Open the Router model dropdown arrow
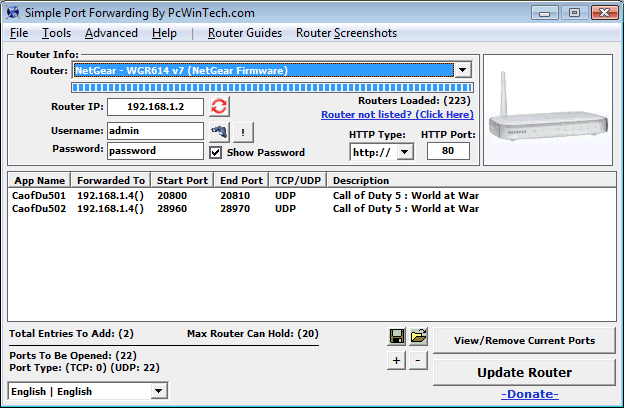The width and height of the screenshot is (624, 408). (462, 70)
